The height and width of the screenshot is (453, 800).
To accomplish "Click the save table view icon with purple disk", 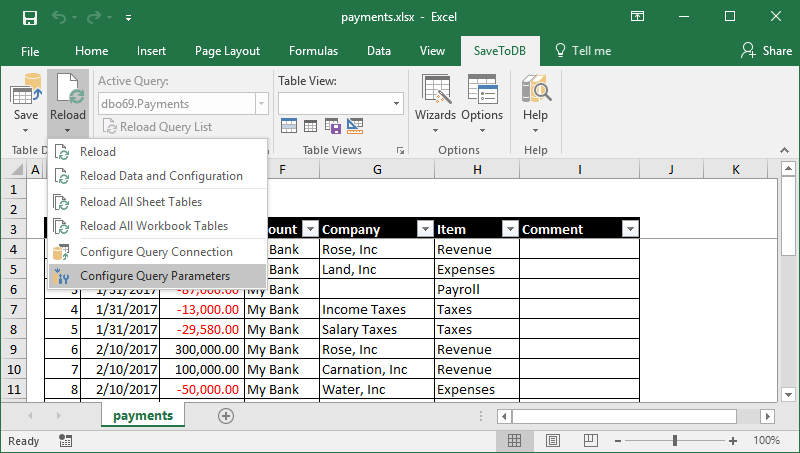I will [333, 125].
